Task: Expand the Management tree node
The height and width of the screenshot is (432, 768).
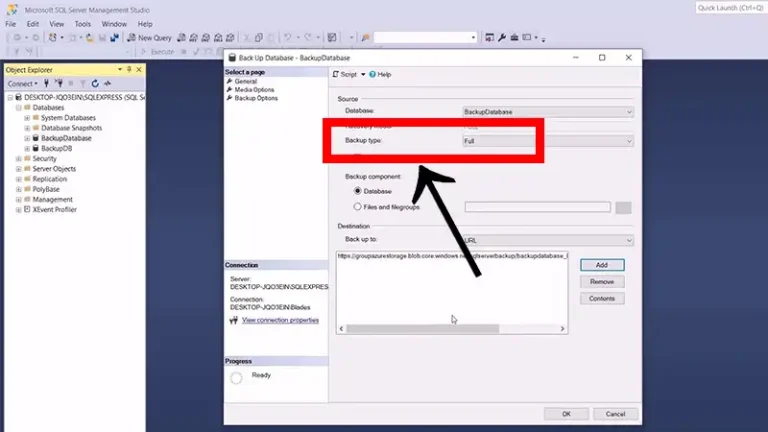Action: pyautogui.click(x=19, y=199)
